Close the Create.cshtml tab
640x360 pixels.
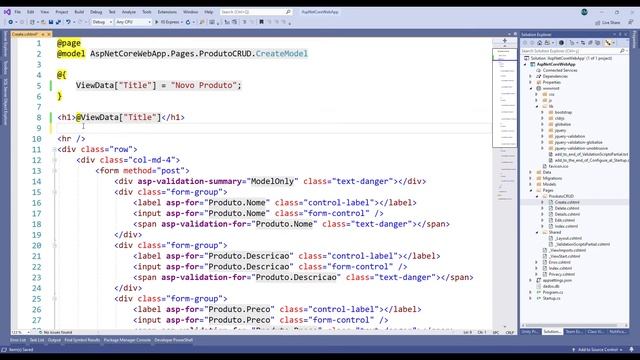click(x=49, y=34)
